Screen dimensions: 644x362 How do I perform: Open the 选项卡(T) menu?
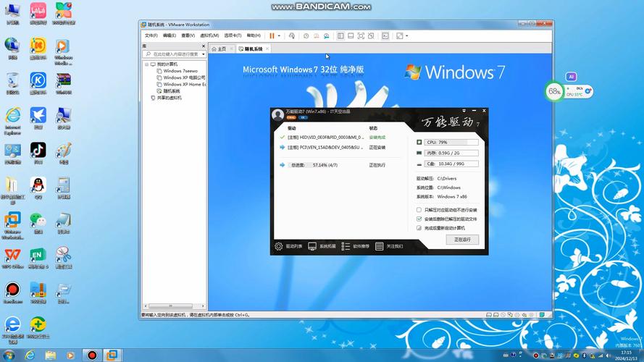233,35
